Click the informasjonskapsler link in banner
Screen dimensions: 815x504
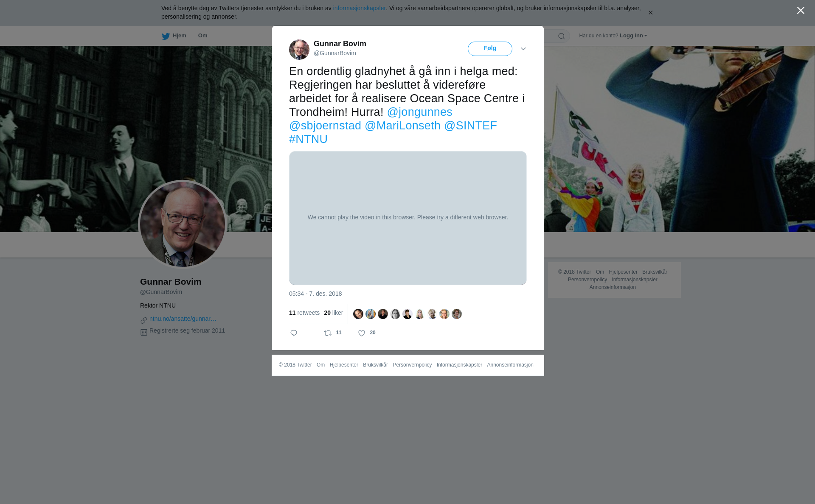[359, 8]
